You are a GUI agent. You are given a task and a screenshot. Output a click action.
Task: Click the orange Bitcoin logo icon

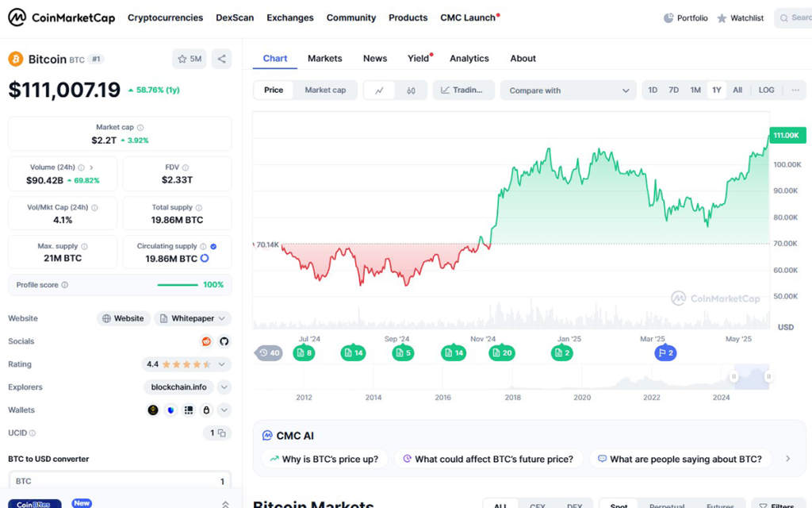pyautogui.click(x=16, y=59)
